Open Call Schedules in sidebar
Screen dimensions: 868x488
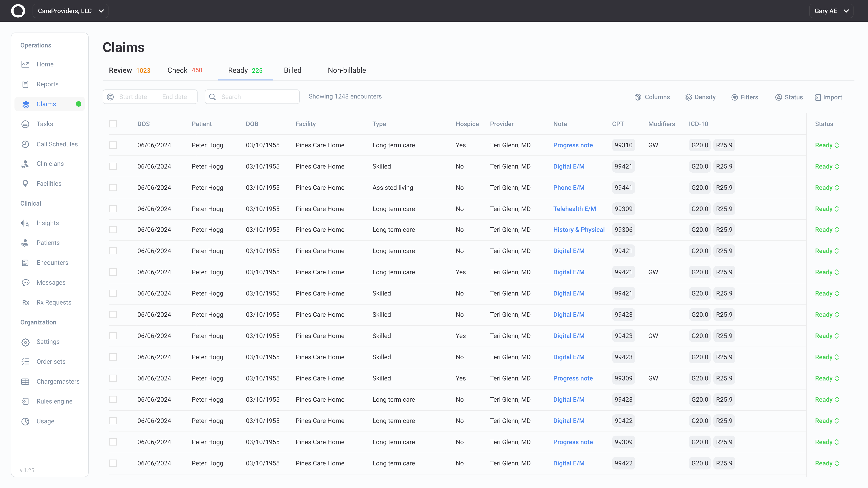pyautogui.click(x=50, y=144)
